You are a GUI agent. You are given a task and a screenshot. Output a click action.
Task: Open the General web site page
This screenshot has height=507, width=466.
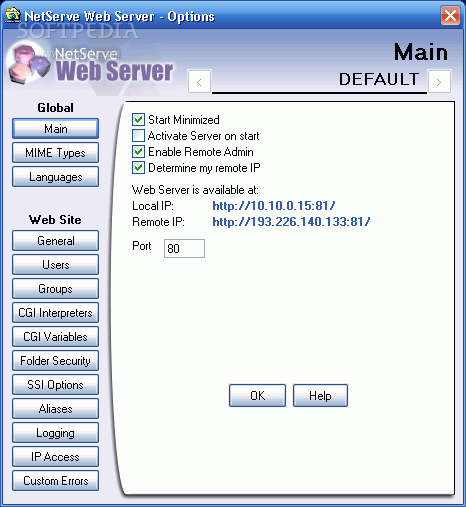[x=55, y=241]
